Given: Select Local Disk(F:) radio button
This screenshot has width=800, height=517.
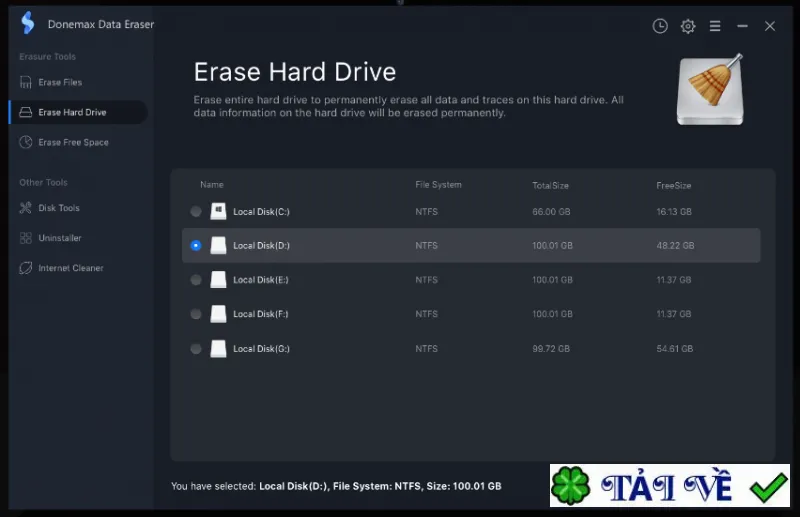Looking at the screenshot, I should pyautogui.click(x=196, y=314).
